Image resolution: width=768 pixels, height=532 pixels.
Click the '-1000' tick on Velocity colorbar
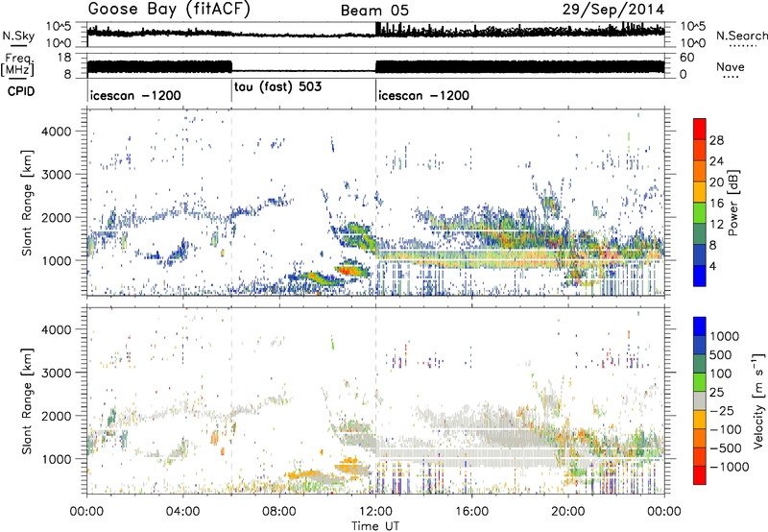pyautogui.click(x=730, y=467)
